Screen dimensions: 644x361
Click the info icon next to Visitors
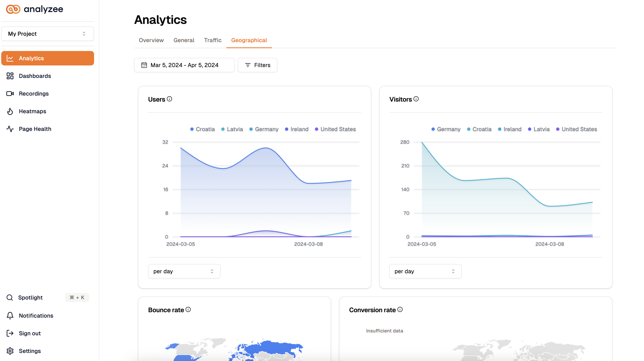[416, 99]
